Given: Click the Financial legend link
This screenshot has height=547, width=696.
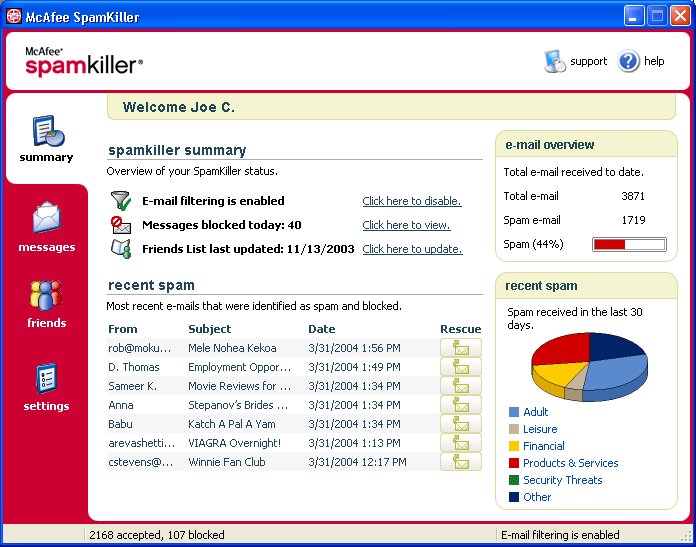Looking at the screenshot, I should coord(544,446).
